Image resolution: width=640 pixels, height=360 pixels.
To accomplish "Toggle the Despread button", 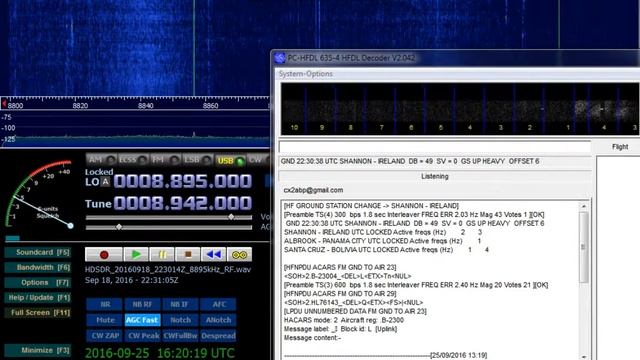I will 218,336.
